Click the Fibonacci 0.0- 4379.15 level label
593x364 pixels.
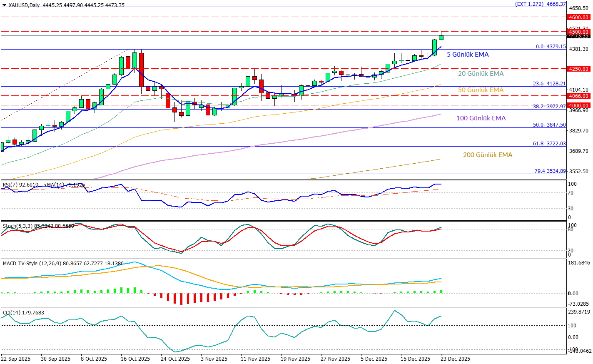551,47
